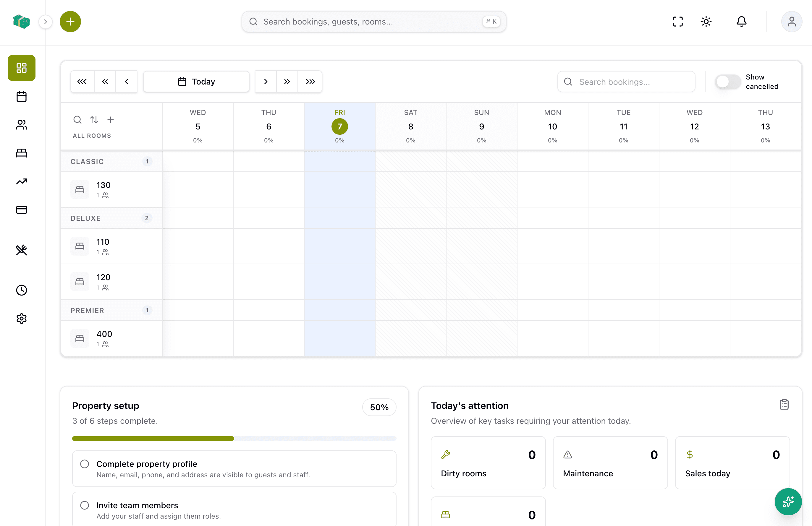Add a room with the plus icon

coord(111,120)
